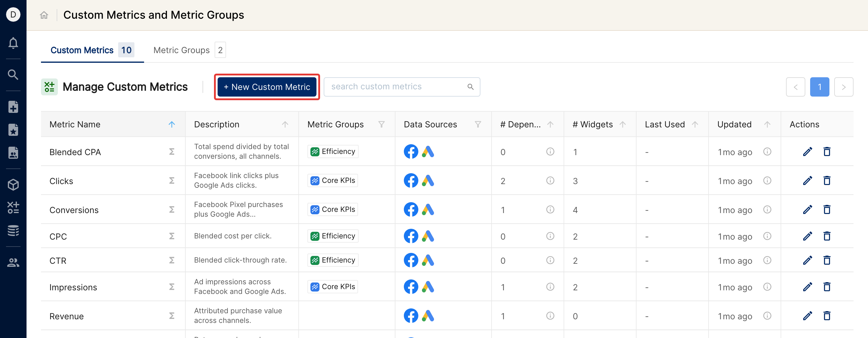Open the cube integrations icon
Viewport: 868px width, 338px height.
click(x=13, y=184)
